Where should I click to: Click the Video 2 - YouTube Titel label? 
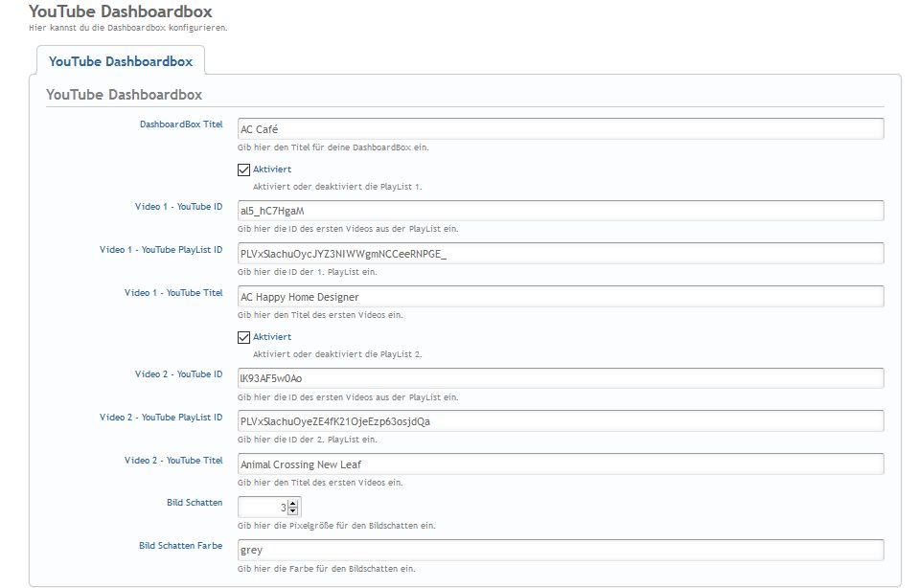[x=173, y=461]
